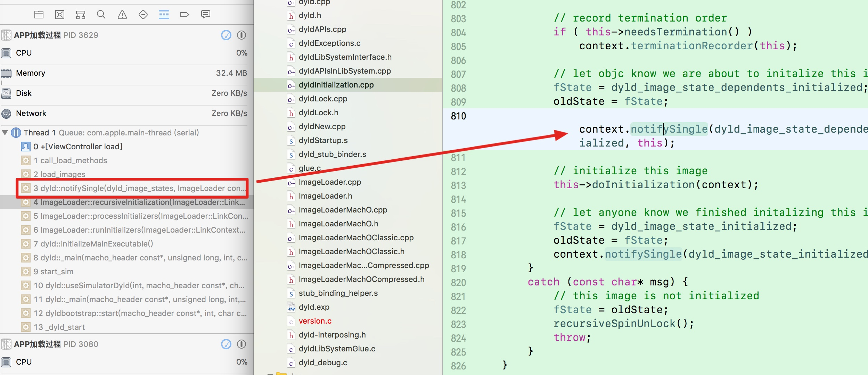Select stack frame 0 +[ViewController load]
Image resolution: width=868 pixels, height=375 pixels.
78,147
